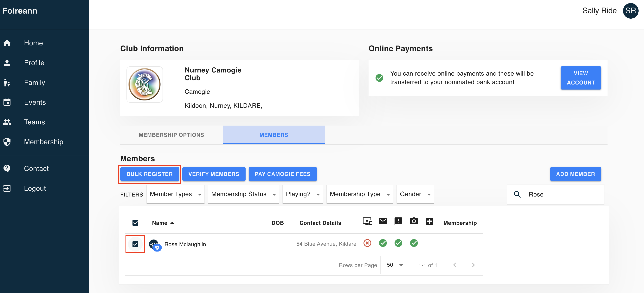Click the Logout arrow icon
The image size is (644, 293).
click(x=7, y=188)
